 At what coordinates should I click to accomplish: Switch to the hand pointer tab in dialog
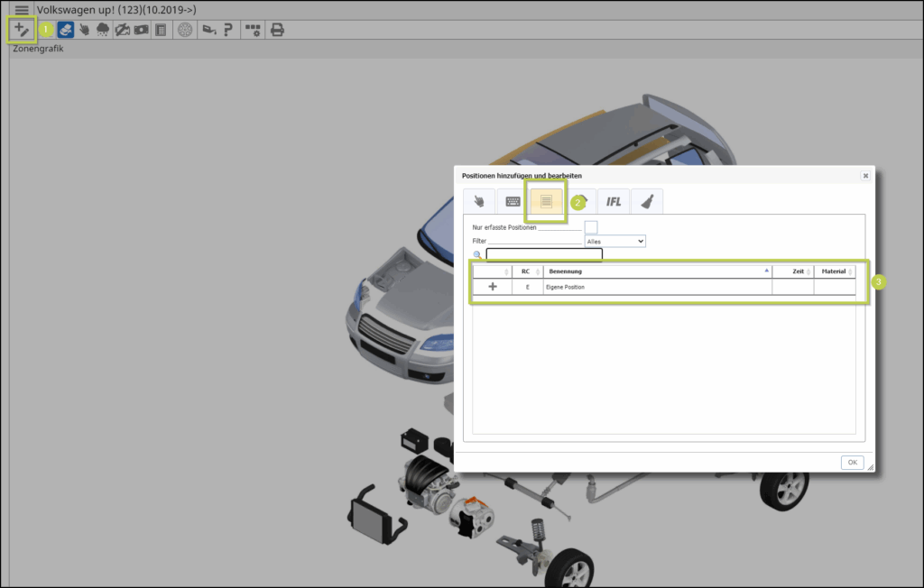click(x=478, y=201)
